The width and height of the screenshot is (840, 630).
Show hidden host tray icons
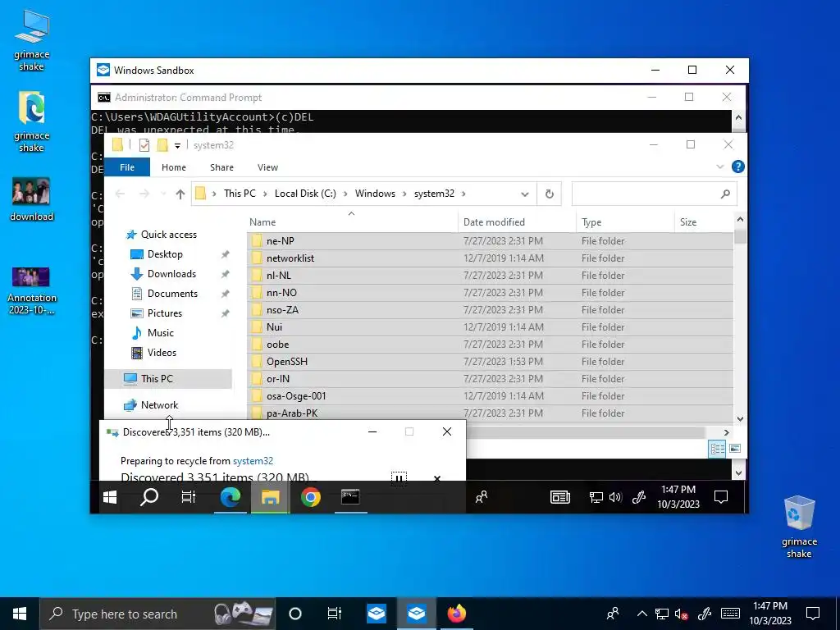point(641,614)
